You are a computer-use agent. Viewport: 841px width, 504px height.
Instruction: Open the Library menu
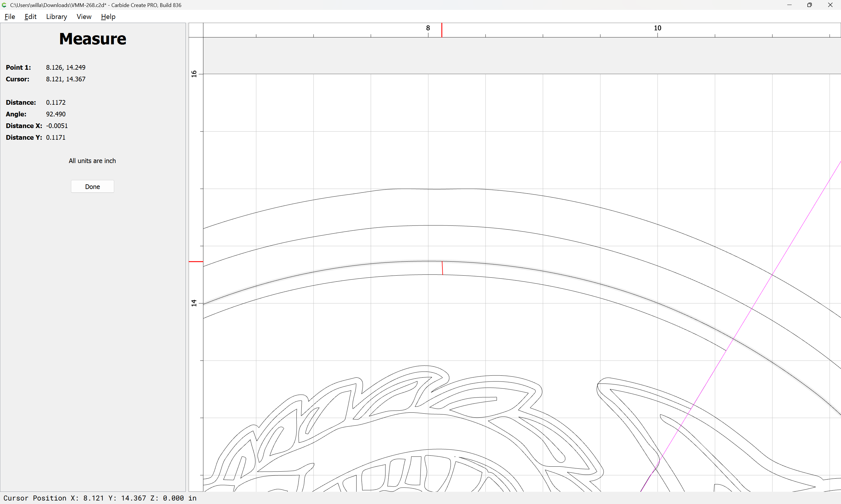click(x=56, y=17)
